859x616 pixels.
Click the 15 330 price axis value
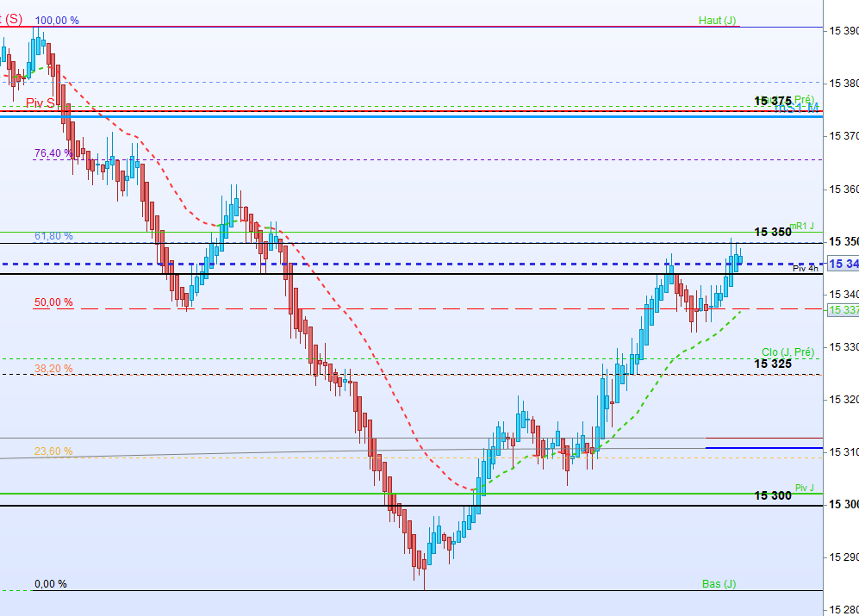(843, 347)
